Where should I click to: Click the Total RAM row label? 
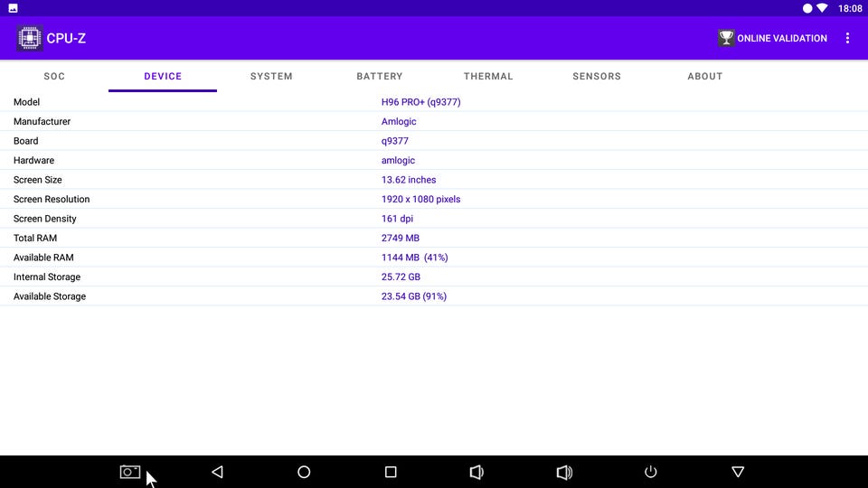[35, 238]
